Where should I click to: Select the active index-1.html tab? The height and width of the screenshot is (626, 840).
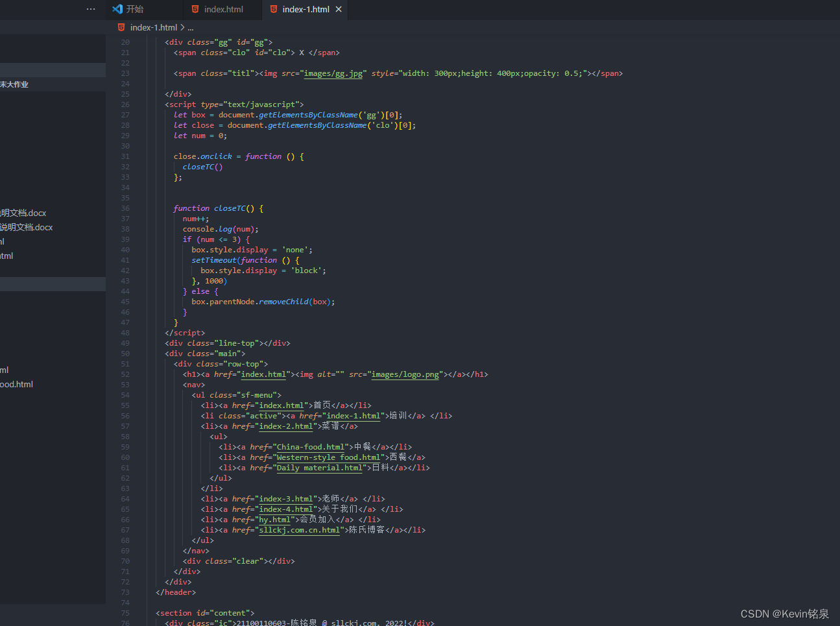[x=306, y=9]
